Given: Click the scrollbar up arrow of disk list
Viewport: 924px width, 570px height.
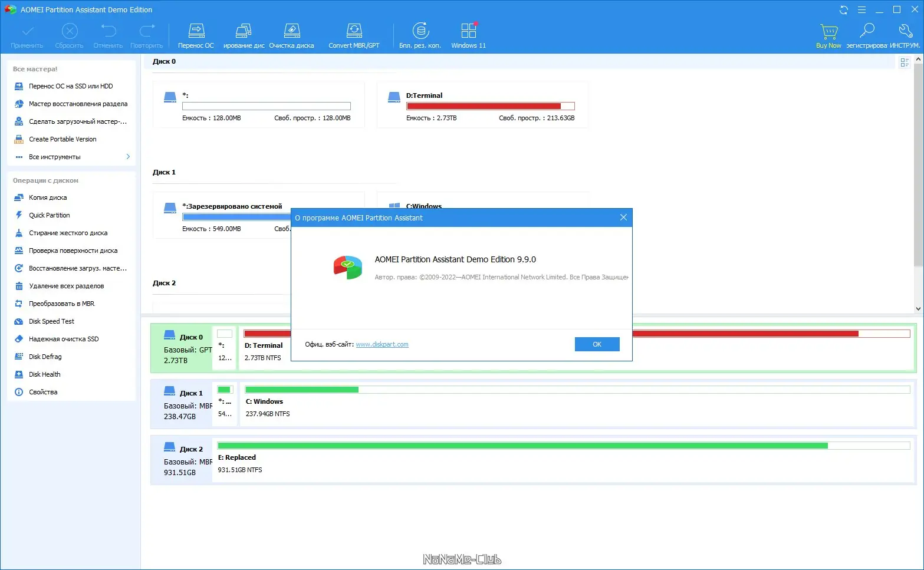Looking at the screenshot, I should coord(918,60).
